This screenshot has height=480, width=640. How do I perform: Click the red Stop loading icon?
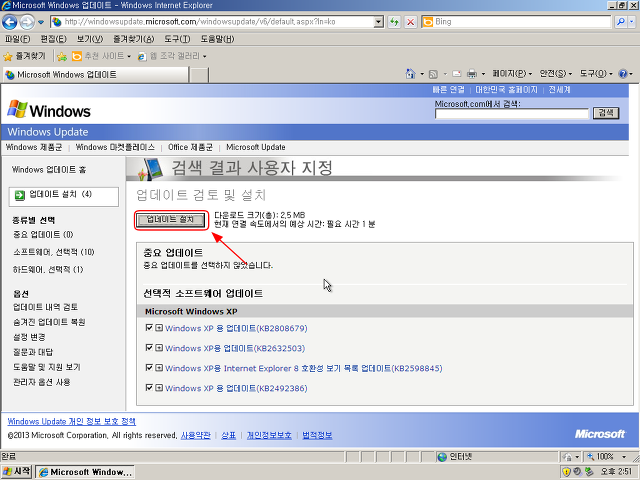pyautogui.click(x=411, y=22)
